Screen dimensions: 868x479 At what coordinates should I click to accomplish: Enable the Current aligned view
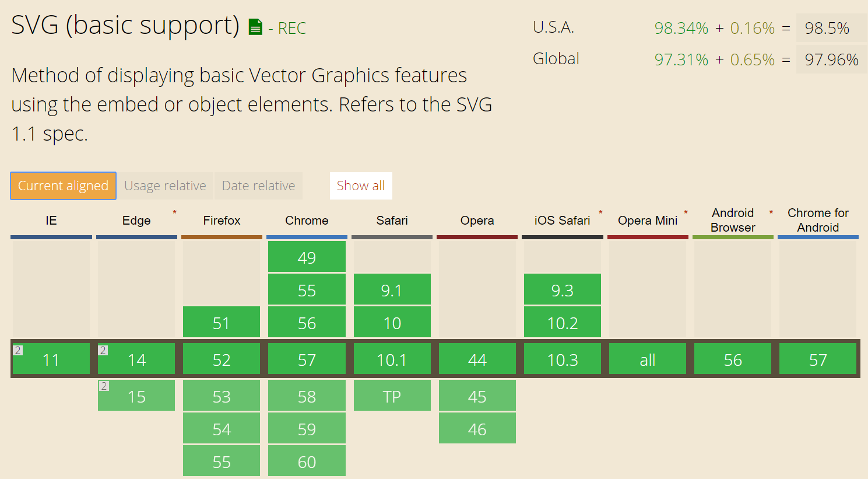tap(63, 186)
